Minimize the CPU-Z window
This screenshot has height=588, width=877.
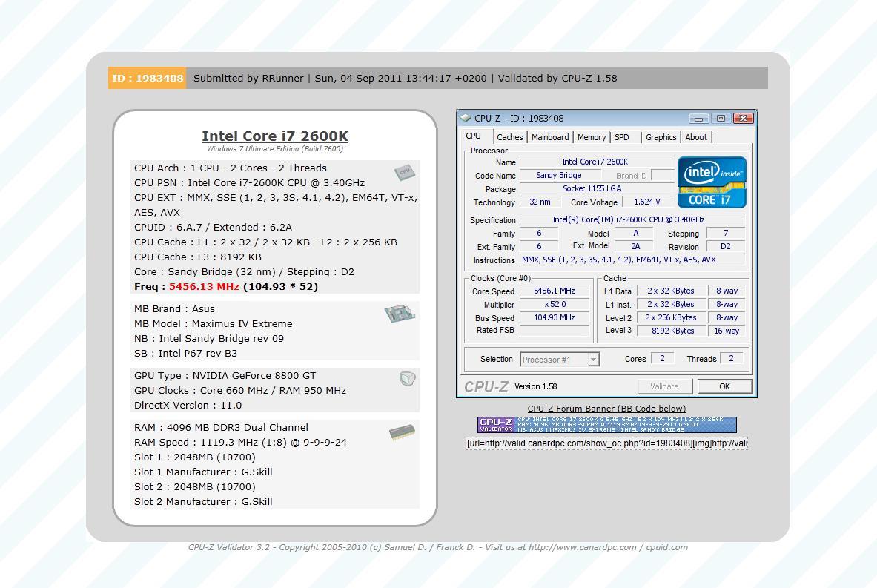[x=698, y=119]
